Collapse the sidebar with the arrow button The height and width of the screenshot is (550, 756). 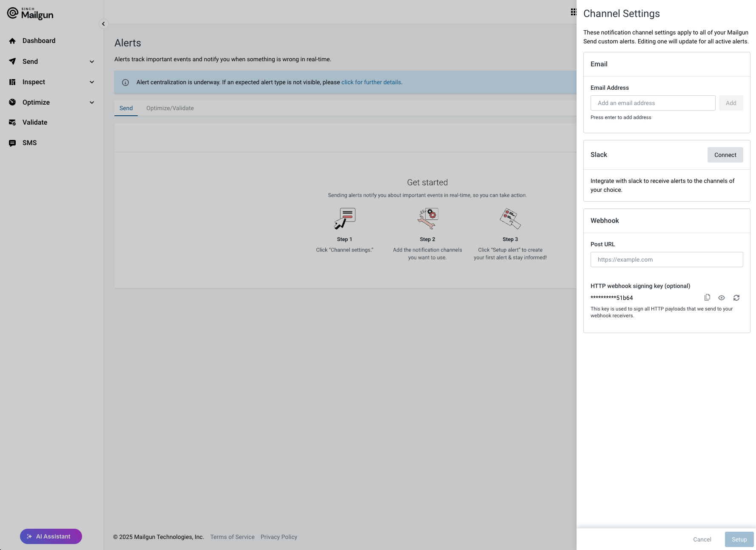click(103, 24)
